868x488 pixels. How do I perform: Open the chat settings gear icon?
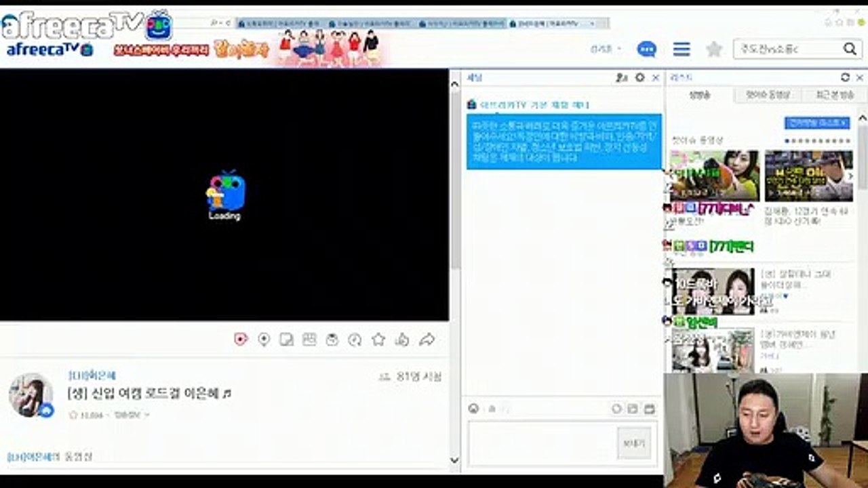(x=639, y=78)
